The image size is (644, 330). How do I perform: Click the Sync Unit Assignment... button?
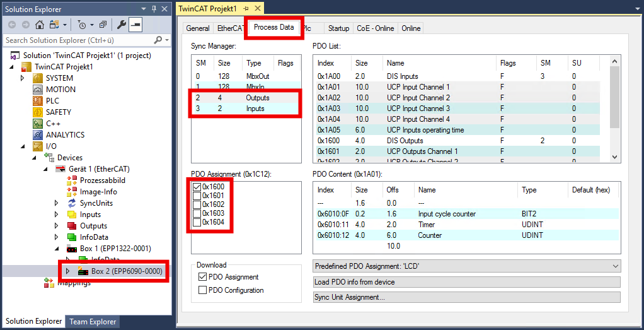(466, 297)
